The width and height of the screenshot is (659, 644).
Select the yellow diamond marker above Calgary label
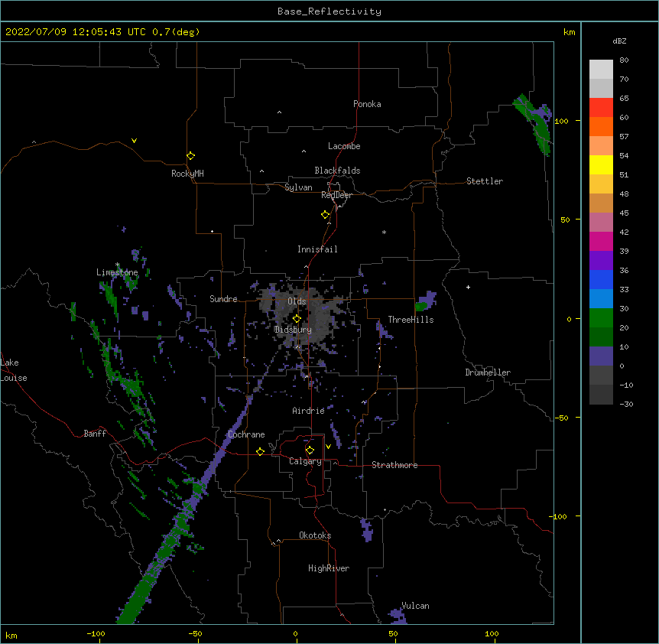[310, 450]
